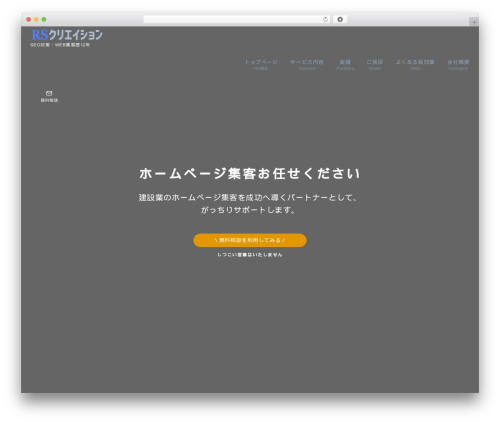Click the round button next to address bar
This screenshot has height=423, width=500.
point(340,19)
